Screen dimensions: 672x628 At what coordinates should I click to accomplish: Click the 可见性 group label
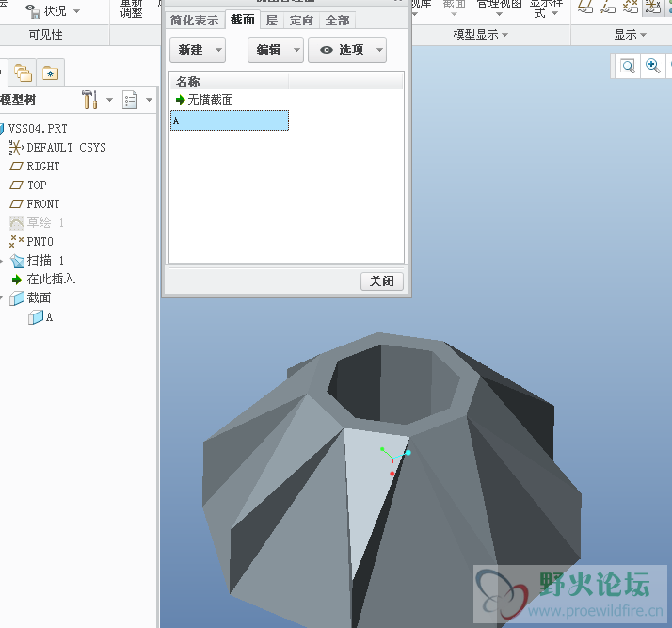pyautogui.click(x=45, y=35)
